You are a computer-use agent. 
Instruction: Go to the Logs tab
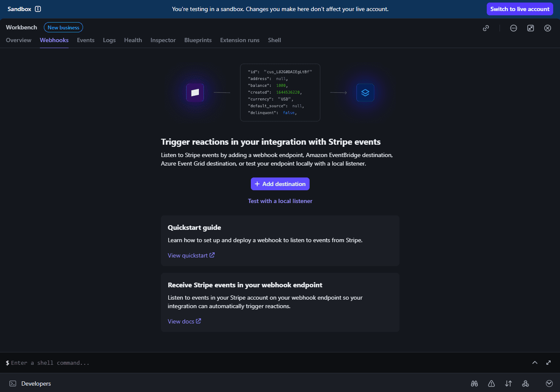109,40
